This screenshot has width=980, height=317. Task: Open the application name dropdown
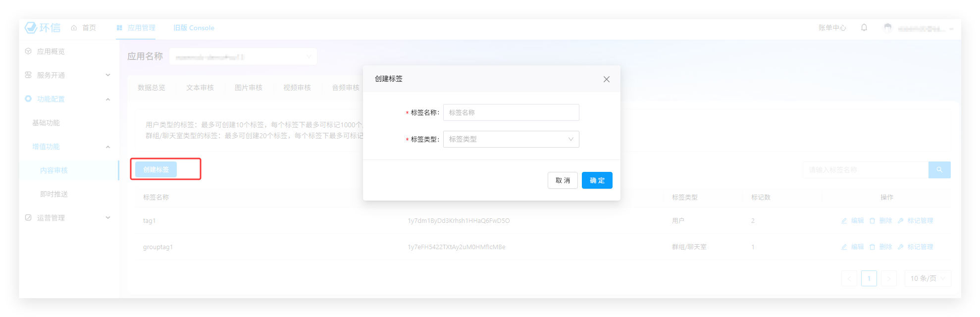243,57
